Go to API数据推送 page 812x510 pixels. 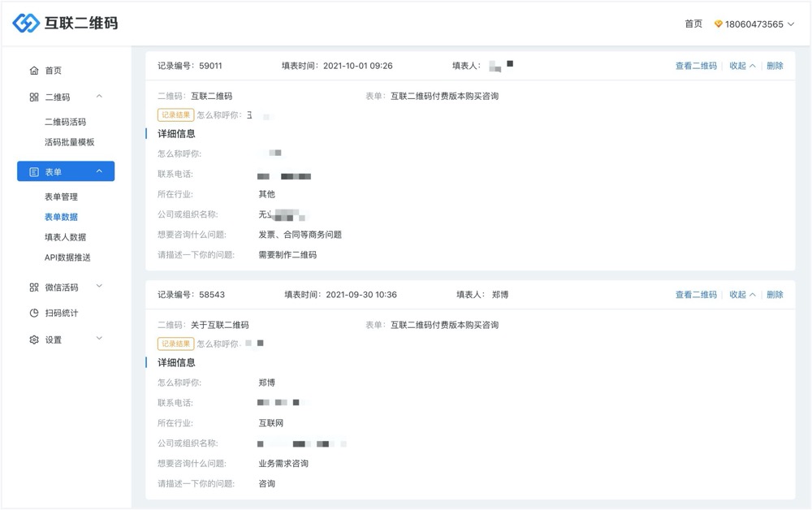(x=67, y=257)
